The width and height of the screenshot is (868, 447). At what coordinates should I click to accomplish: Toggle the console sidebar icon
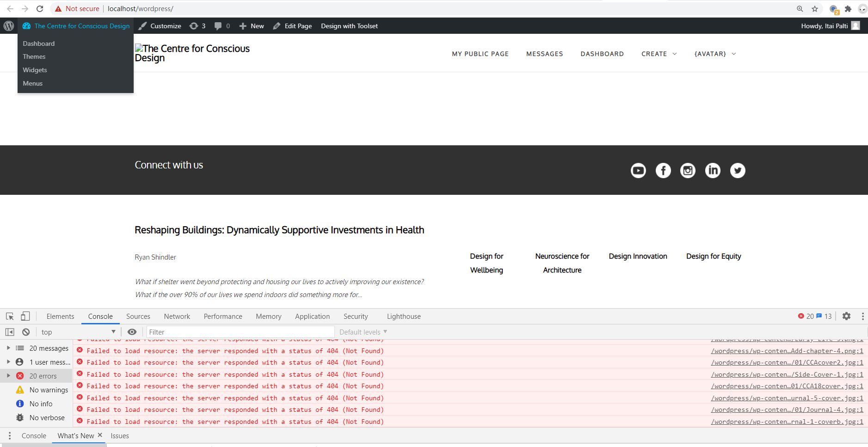click(x=10, y=332)
